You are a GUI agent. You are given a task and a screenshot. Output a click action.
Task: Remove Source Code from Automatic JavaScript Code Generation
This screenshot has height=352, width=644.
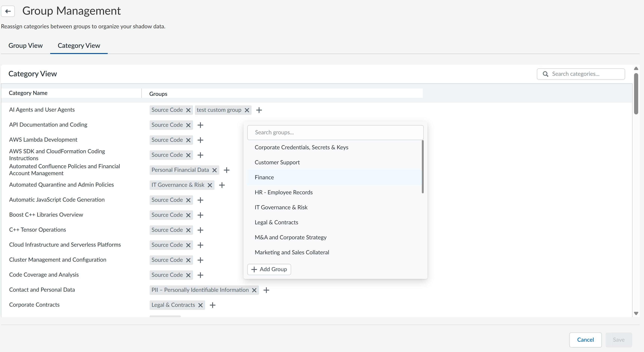point(188,200)
